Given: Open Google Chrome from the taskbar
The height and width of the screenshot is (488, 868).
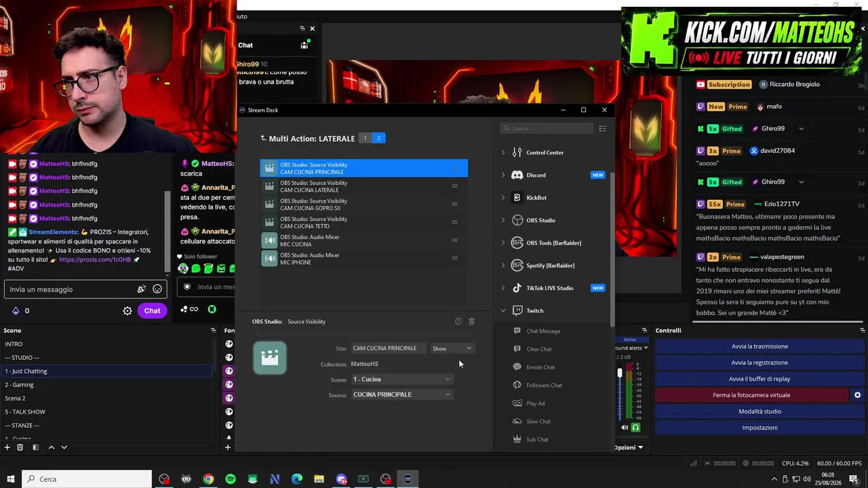Looking at the screenshot, I should pos(208,479).
